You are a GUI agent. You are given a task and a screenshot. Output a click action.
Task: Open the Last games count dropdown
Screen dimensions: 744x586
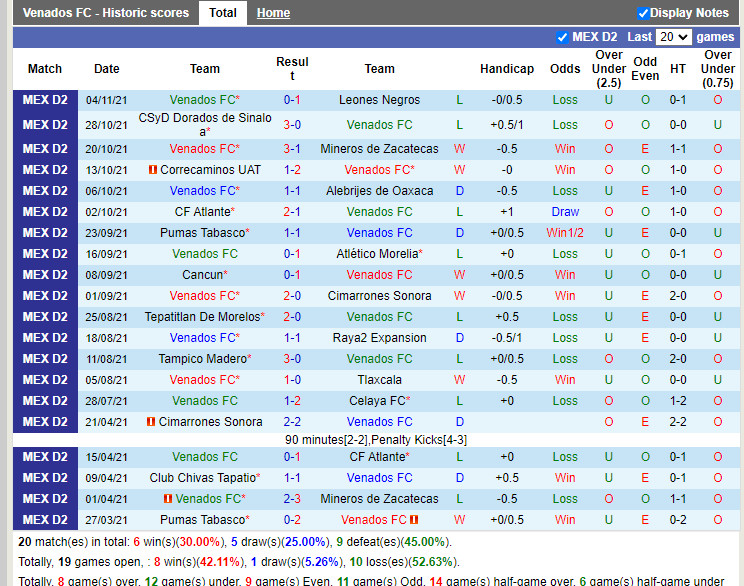click(x=673, y=37)
